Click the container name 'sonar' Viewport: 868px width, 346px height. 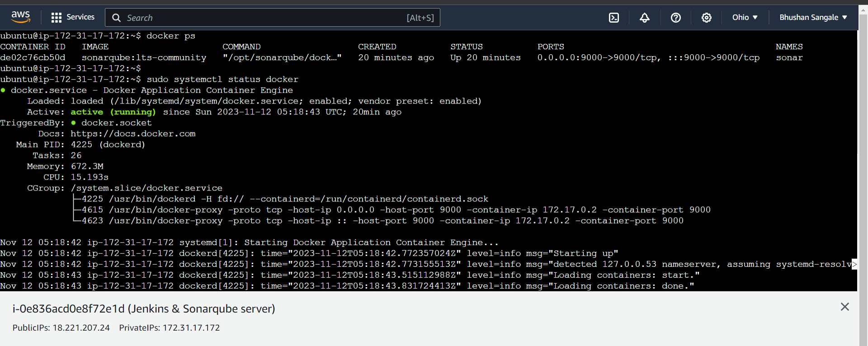coord(789,58)
